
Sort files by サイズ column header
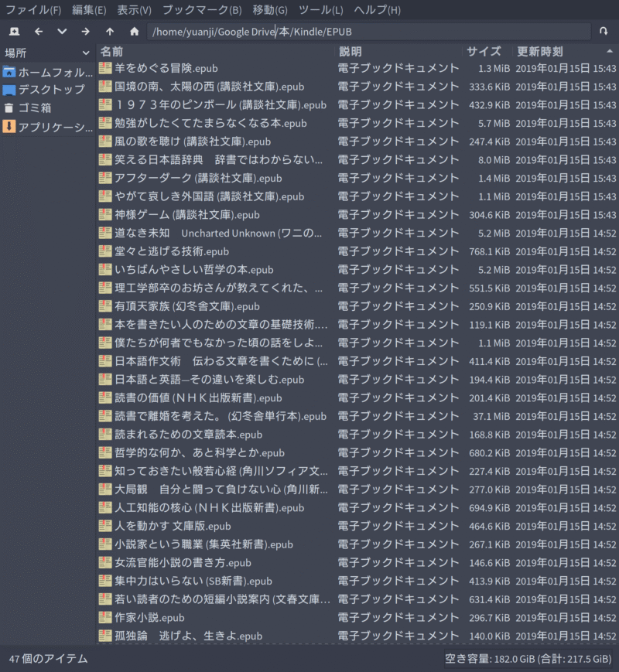tap(484, 52)
